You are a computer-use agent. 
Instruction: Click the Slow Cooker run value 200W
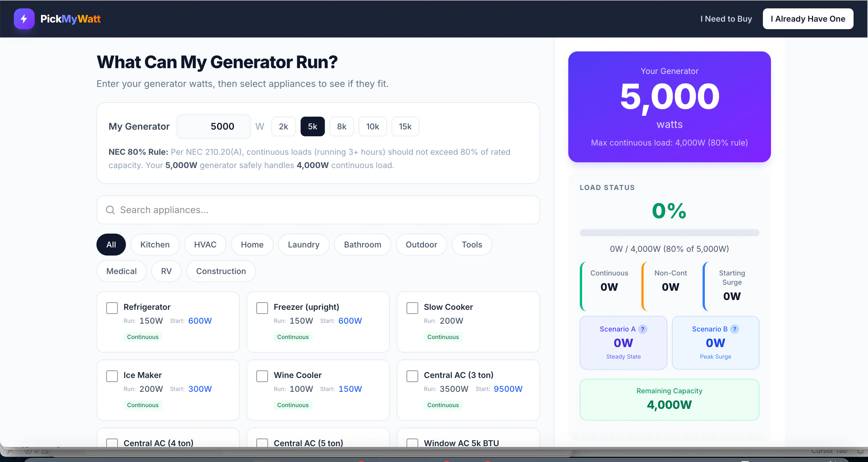pyautogui.click(x=451, y=321)
